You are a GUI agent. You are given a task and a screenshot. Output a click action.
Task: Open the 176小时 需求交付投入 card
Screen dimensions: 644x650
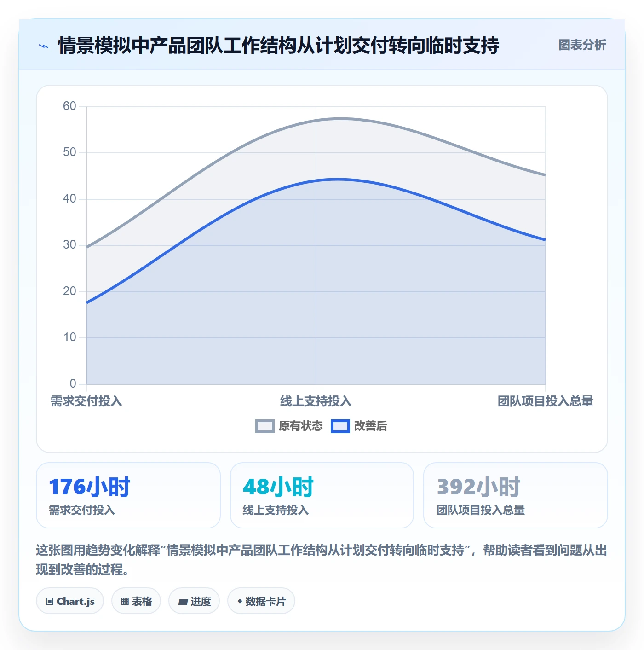[x=128, y=495]
